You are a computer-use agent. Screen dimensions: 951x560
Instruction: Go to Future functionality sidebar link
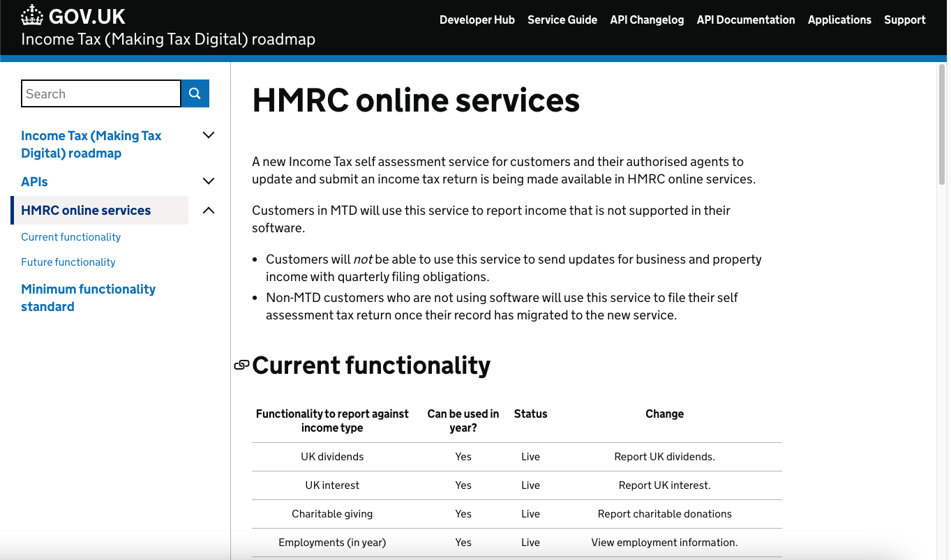click(x=68, y=262)
